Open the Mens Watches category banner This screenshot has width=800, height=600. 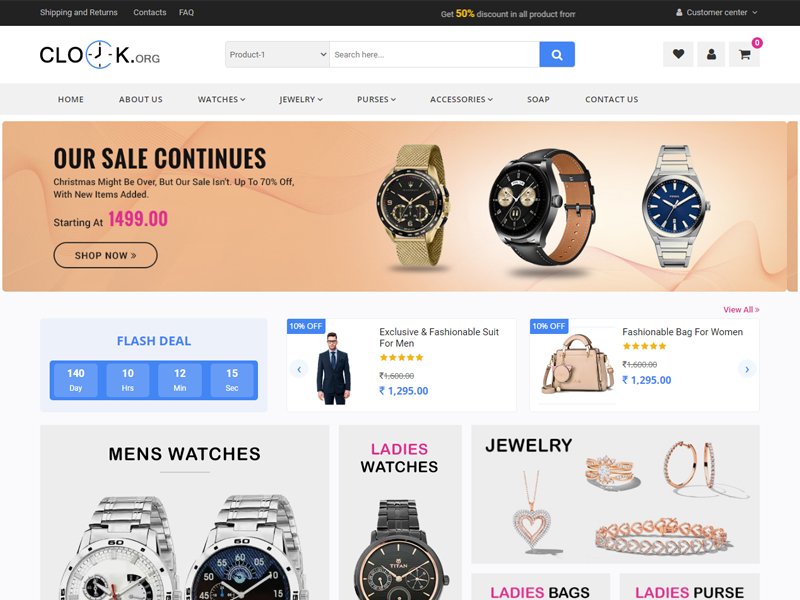185,512
